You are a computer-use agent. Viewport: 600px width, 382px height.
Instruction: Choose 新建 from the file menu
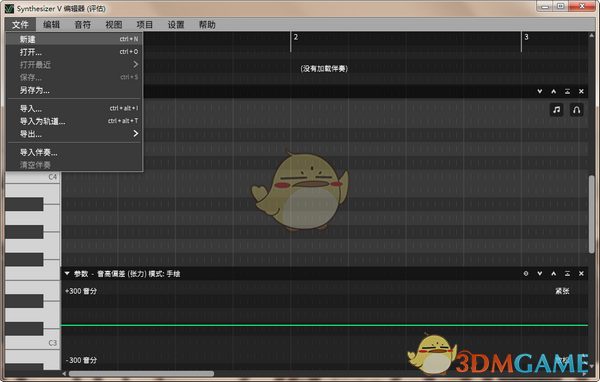click(74, 39)
